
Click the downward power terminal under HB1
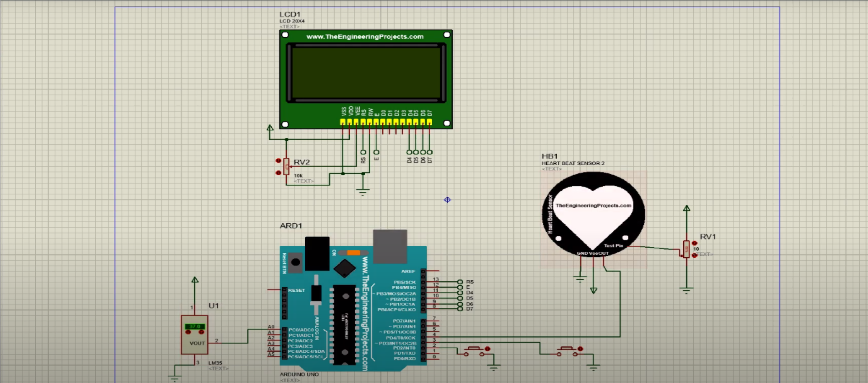(593, 290)
